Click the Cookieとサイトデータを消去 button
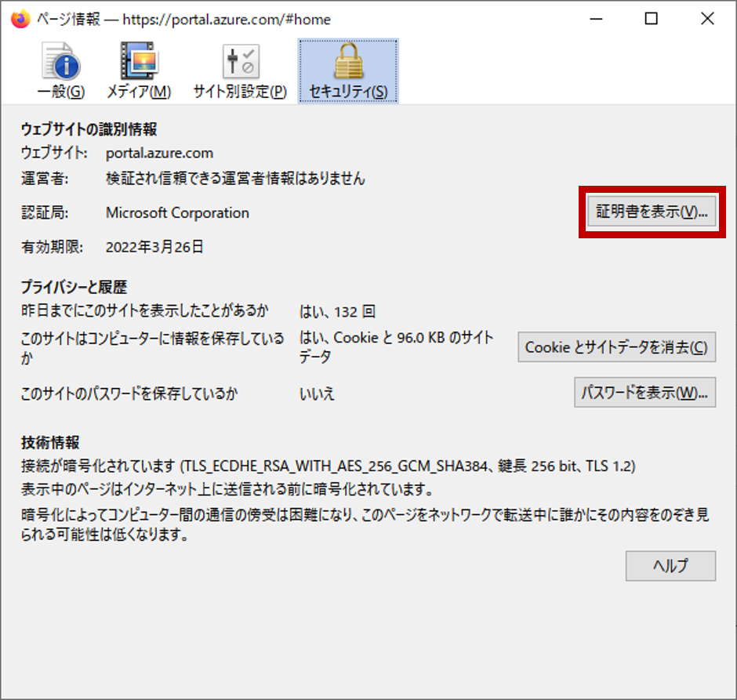The image size is (737, 700). tap(616, 347)
